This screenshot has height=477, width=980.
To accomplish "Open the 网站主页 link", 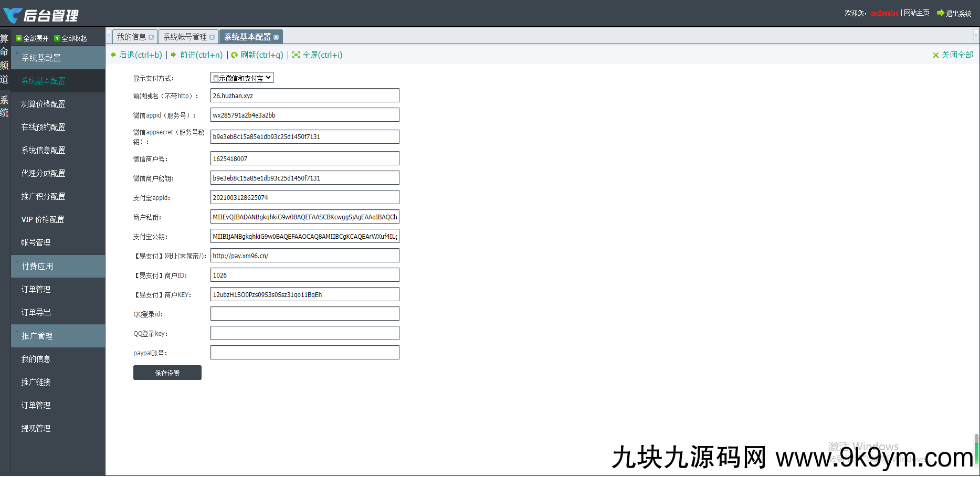I will tap(916, 13).
